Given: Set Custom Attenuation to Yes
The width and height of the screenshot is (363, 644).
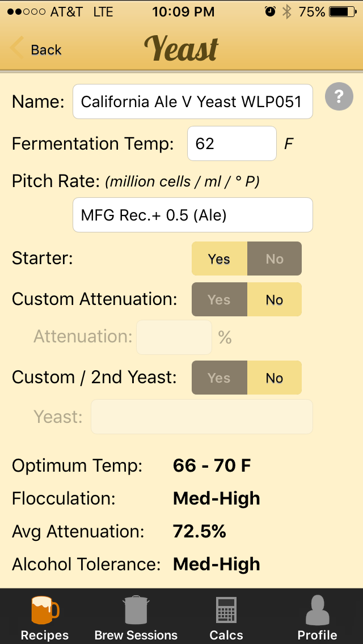Looking at the screenshot, I should [220, 299].
